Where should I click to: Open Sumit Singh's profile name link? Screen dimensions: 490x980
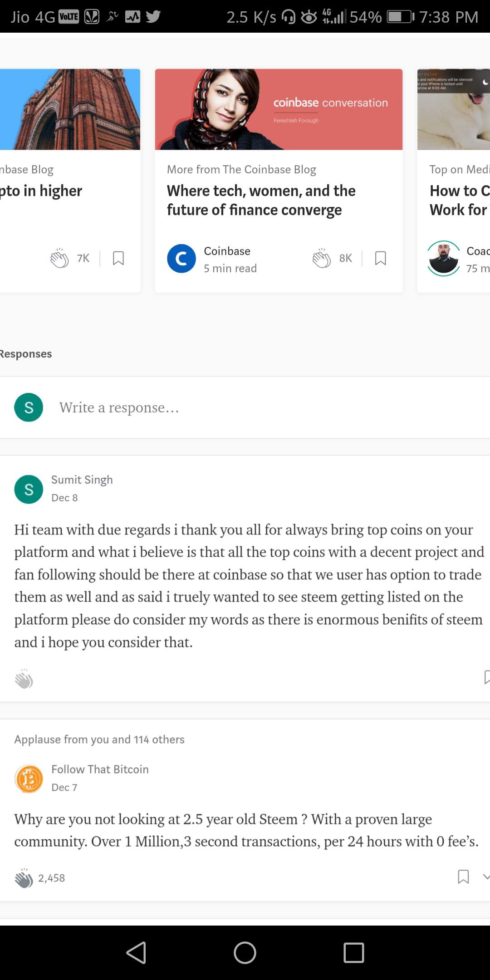pos(82,480)
